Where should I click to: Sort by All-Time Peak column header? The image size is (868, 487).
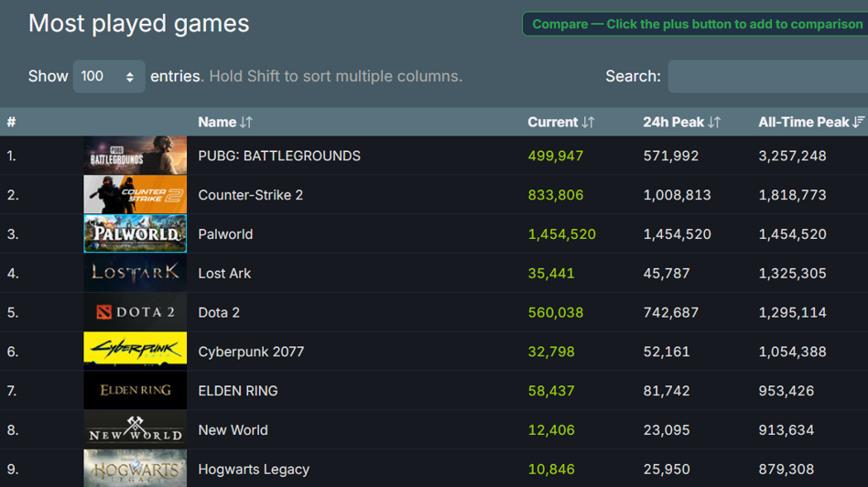click(x=810, y=123)
